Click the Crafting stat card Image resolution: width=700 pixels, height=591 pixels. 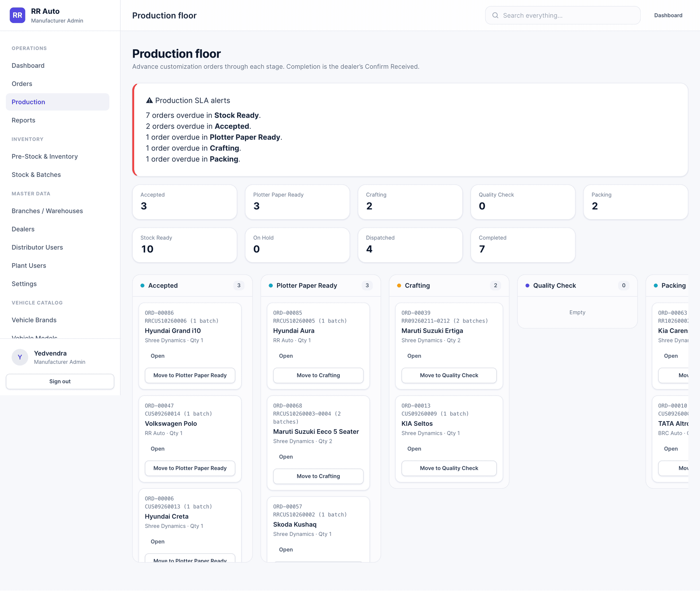[410, 202]
